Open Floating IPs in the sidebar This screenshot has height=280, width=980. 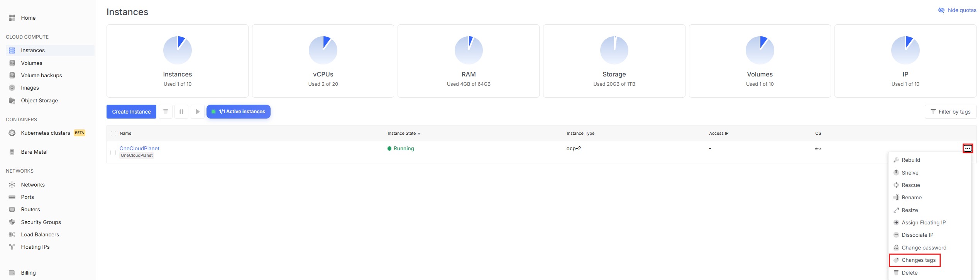[x=35, y=247]
